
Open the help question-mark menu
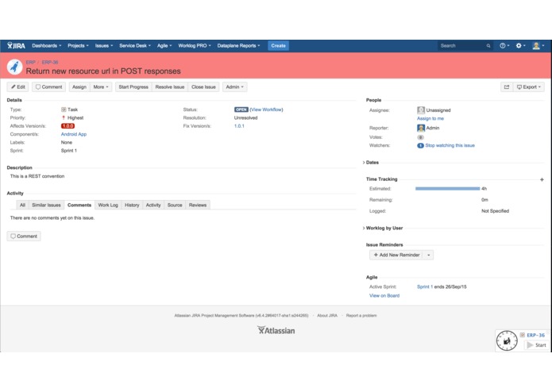pyautogui.click(x=504, y=46)
